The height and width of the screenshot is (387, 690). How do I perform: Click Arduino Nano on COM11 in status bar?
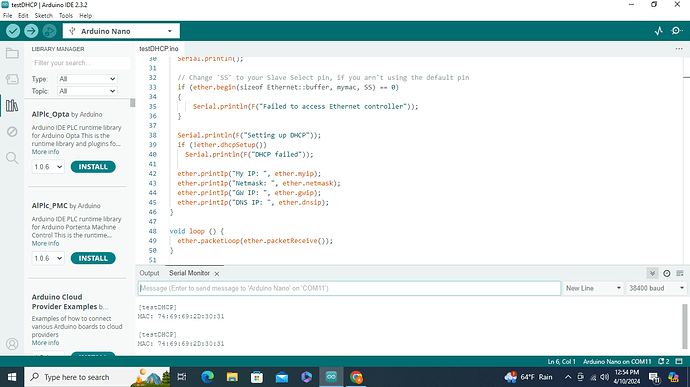coord(617,361)
